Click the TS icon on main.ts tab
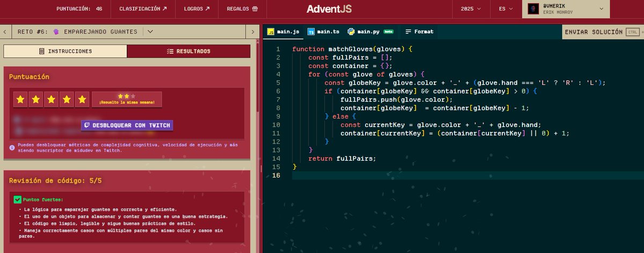Image resolution: width=644 pixels, height=253 pixels. pos(311,32)
